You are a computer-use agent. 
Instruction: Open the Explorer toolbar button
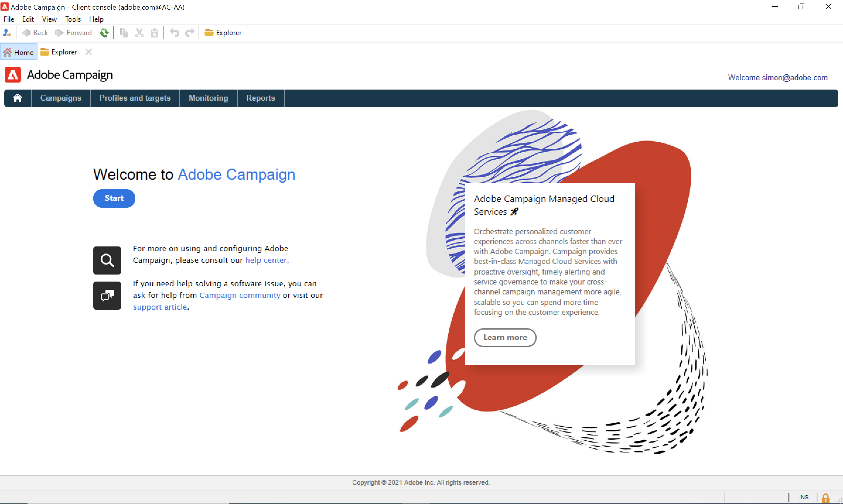coord(223,32)
